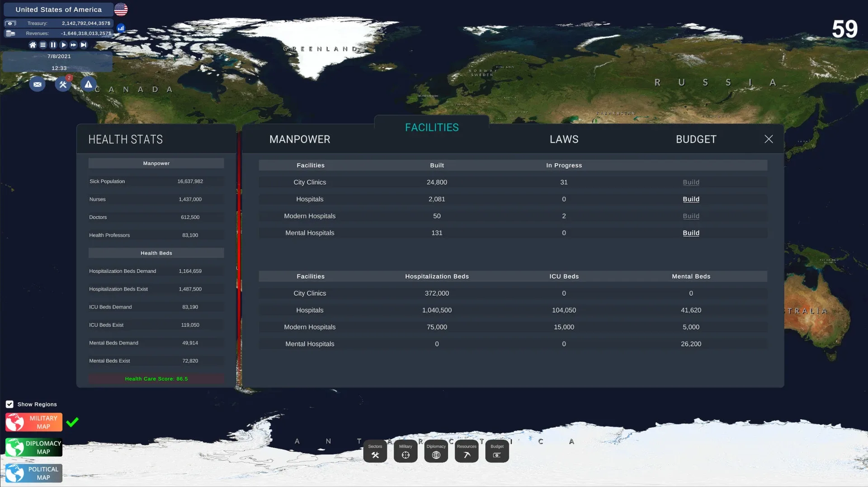
Task: Open the Diplomacy globe icon
Action: pos(436,451)
